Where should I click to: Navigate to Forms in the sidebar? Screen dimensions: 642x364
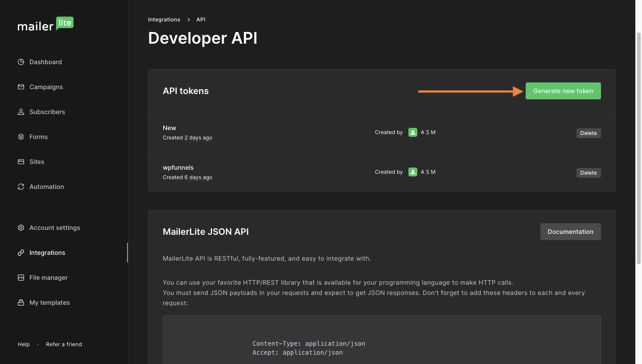[x=38, y=137]
